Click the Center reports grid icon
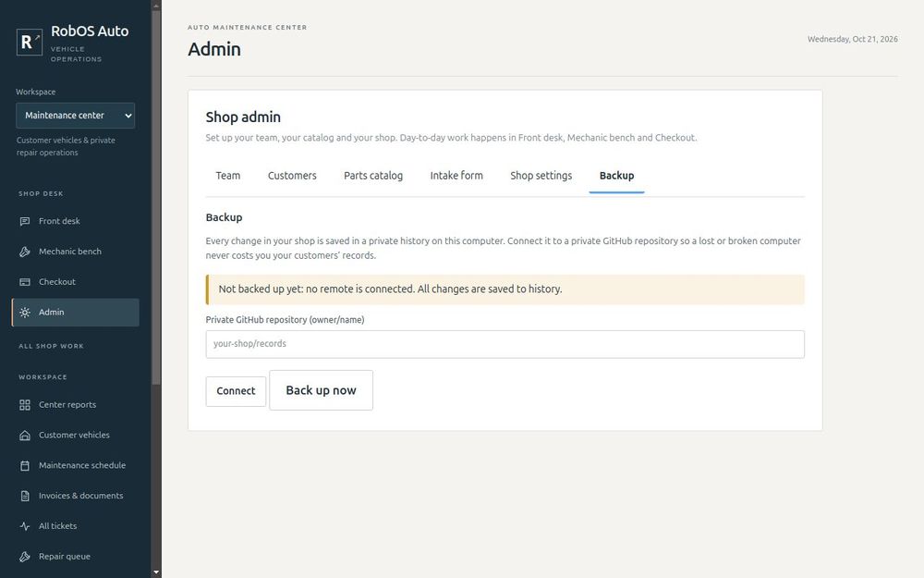 coord(25,405)
